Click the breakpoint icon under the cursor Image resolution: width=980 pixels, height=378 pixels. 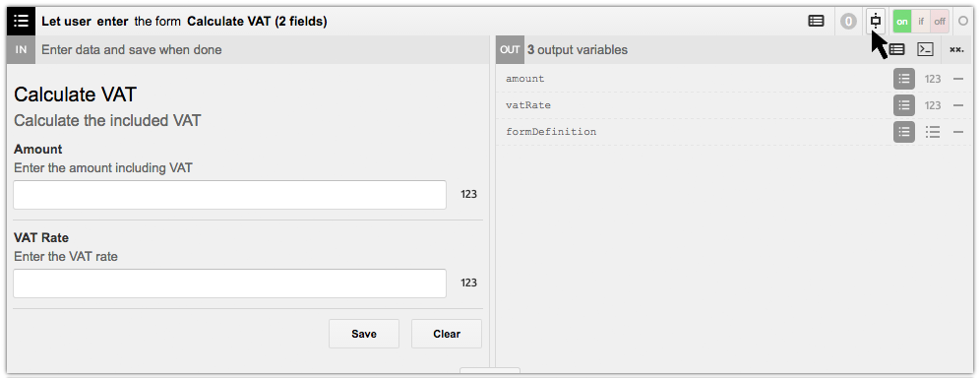(876, 21)
